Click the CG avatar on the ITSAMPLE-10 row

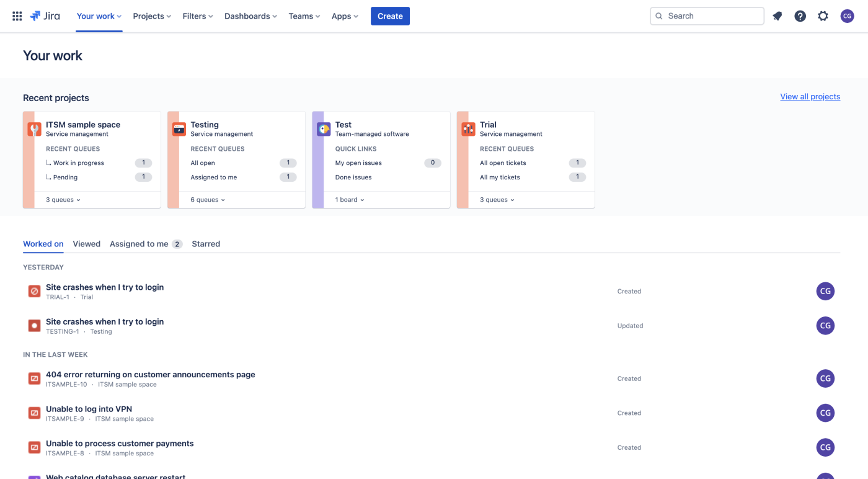(825, 378)
